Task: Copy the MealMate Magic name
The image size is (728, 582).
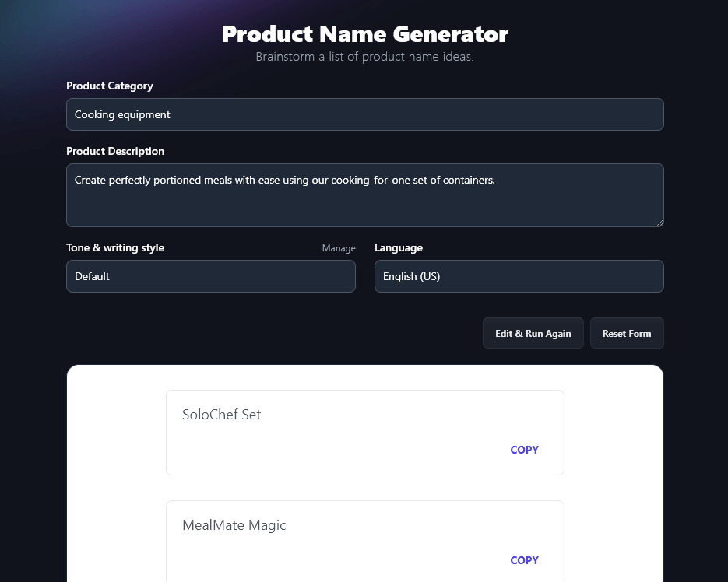Action: (524, 560)
